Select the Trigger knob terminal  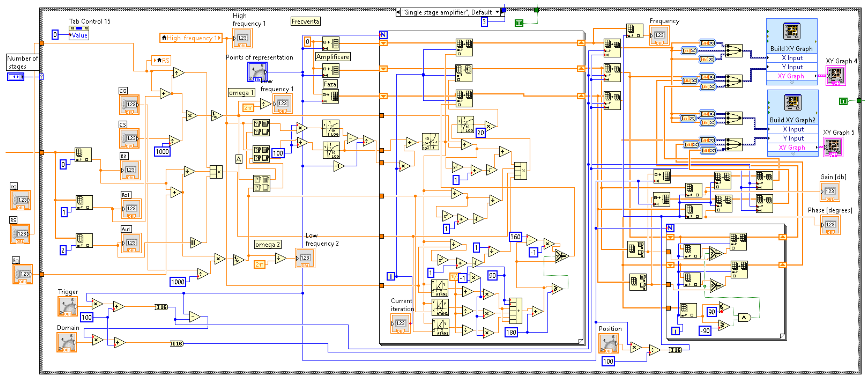67,306
